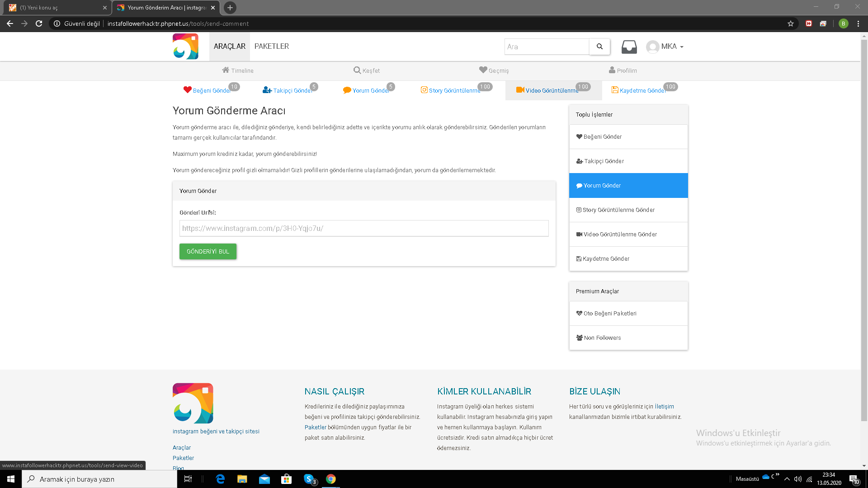This screenshot has width=868, height=488.
Task: Open Non Followers premium tool
Action: point(628,338)
